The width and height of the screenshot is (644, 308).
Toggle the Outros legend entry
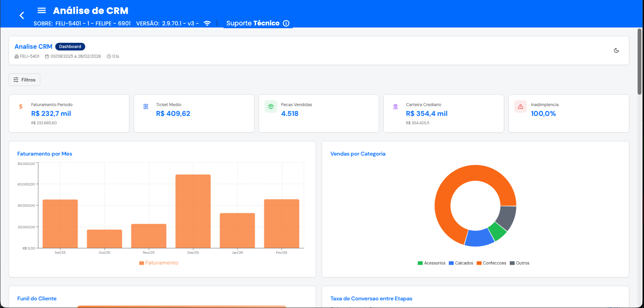pos(519,263)
